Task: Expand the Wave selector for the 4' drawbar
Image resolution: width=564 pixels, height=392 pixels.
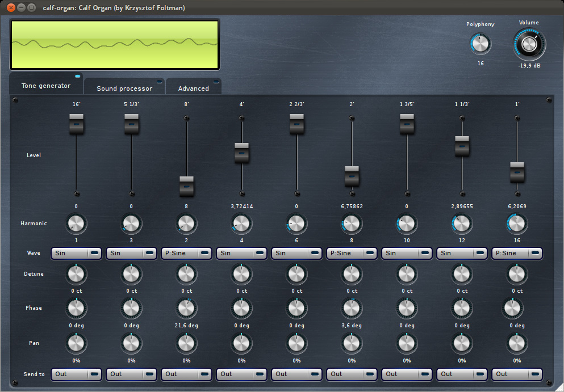Action: (x=242, y=253)
